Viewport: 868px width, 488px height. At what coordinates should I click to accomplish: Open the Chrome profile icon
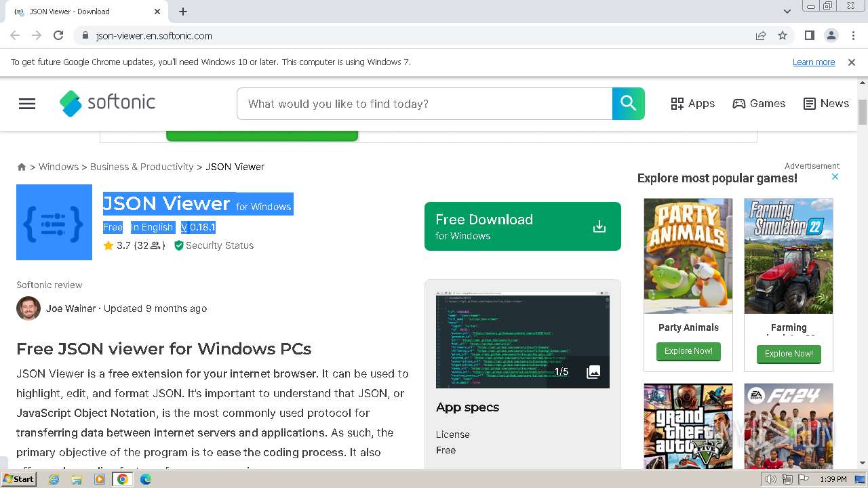point(831,35)
